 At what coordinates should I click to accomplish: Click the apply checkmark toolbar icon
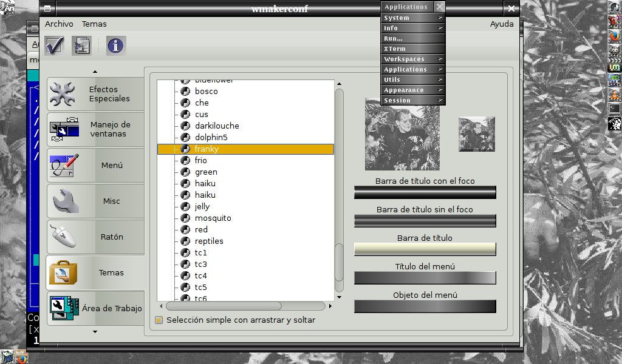point(54,45)
